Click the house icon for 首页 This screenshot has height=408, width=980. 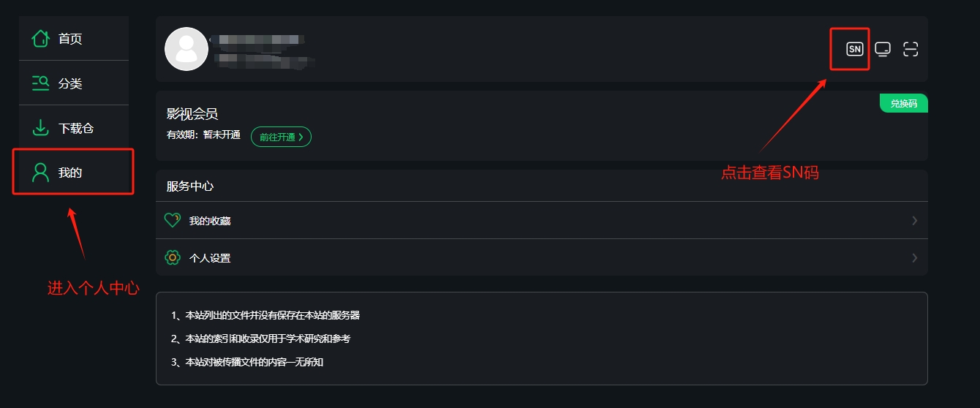click(x=40, y=38)
